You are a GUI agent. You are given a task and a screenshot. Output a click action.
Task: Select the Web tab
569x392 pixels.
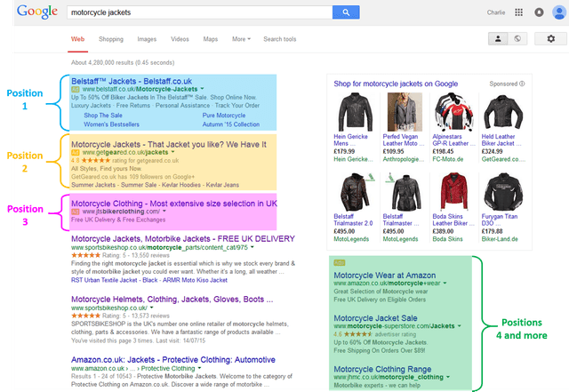tap(77, 39)
